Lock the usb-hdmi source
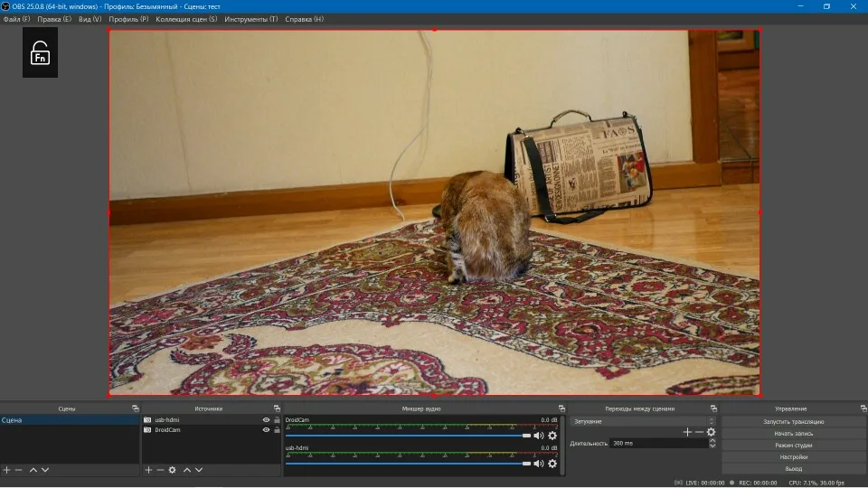This screenshot has height=488, width=868. click(x=277, y=420)
